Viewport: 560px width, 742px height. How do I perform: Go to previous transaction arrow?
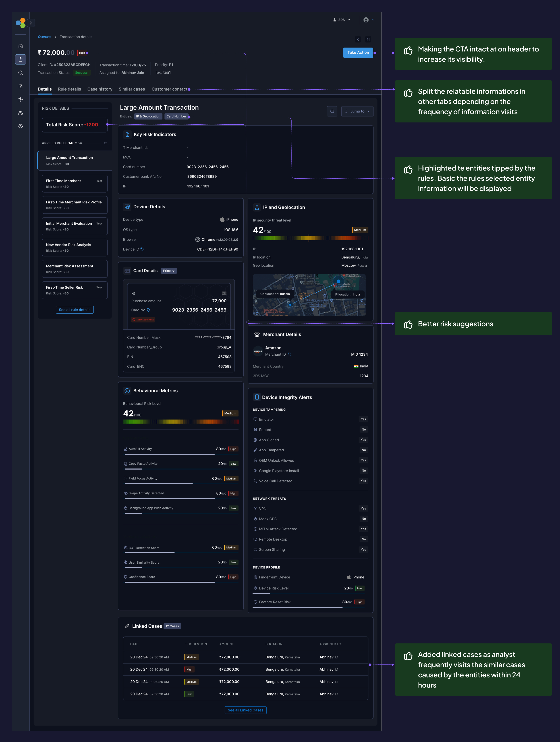coord(358,40)
